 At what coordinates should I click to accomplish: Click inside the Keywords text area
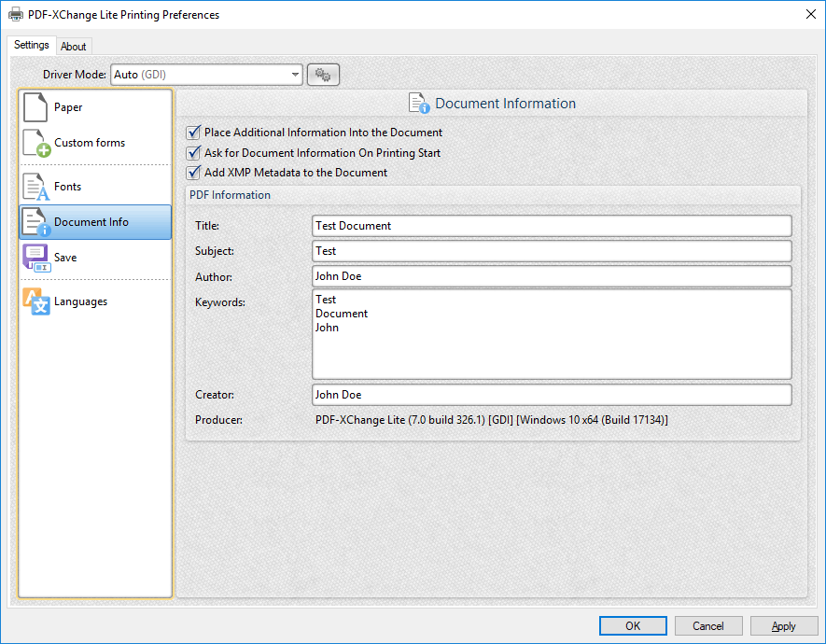click(552, 334)
